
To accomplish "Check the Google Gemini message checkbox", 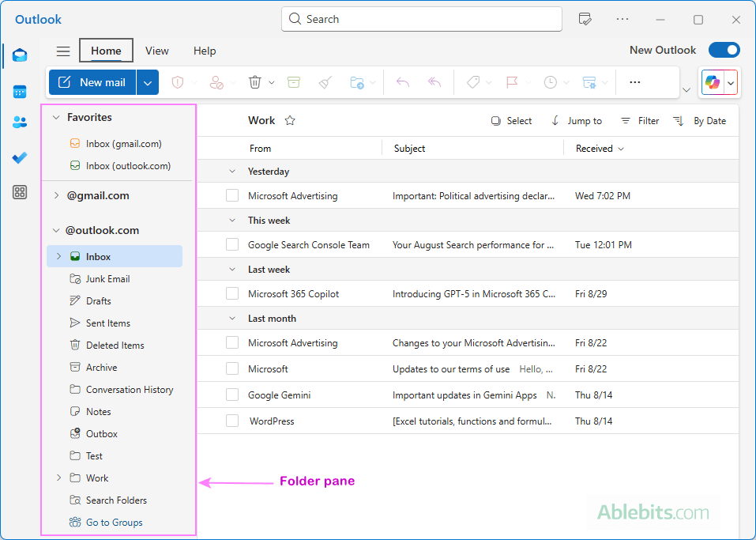I will coord(232,395).
